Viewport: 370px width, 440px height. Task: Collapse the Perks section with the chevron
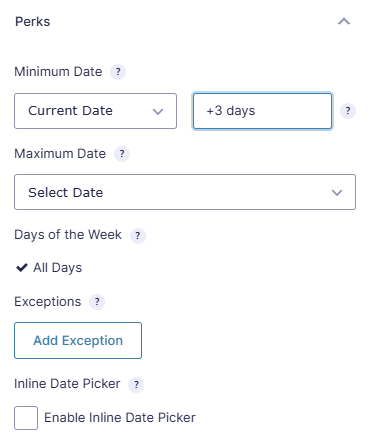point(344,22)
